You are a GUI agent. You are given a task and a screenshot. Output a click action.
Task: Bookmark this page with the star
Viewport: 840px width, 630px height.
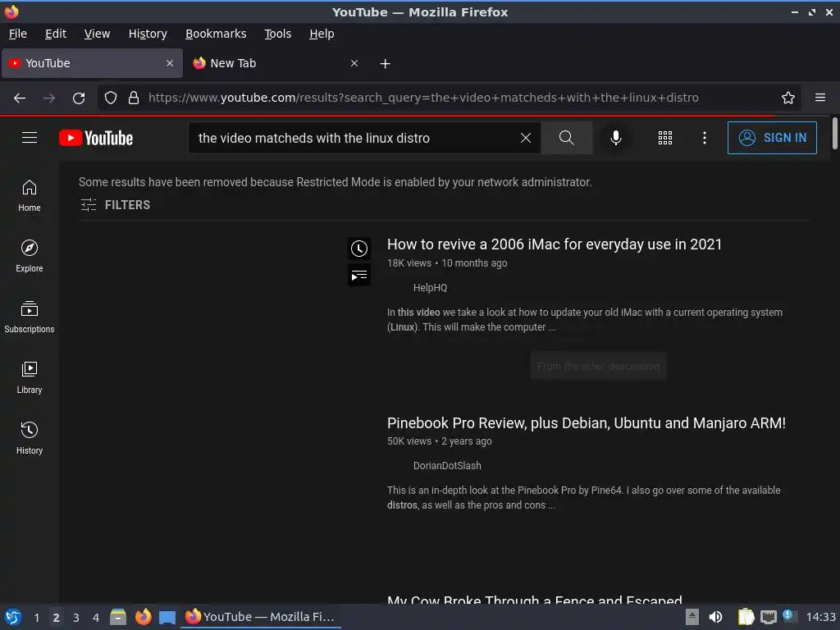(x=788, y=98)
